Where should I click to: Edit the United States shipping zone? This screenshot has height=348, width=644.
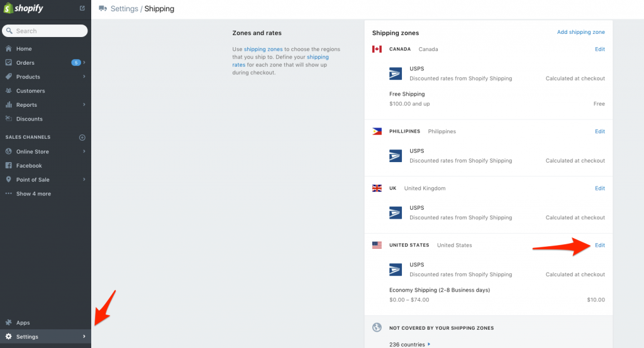pos(599,245)
